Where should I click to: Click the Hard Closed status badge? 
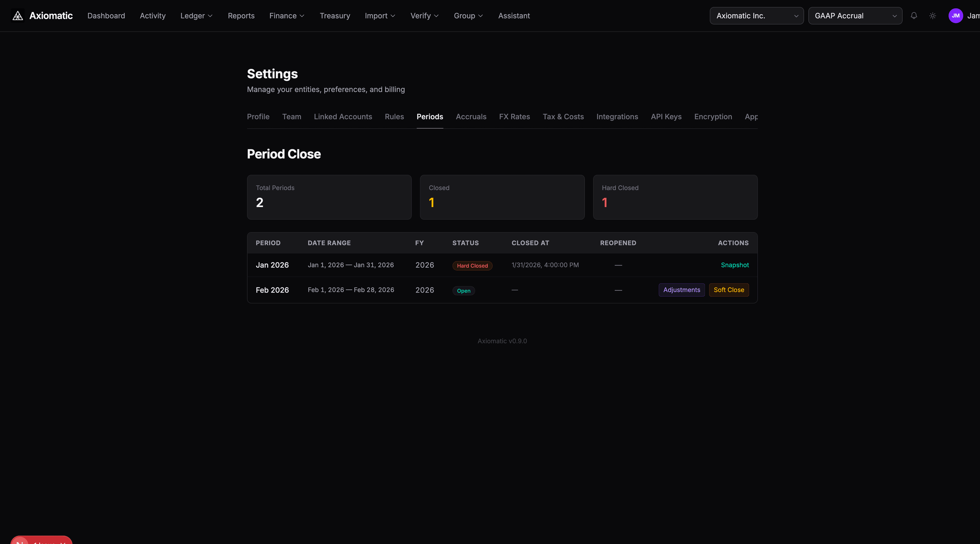tap(472, 266)
